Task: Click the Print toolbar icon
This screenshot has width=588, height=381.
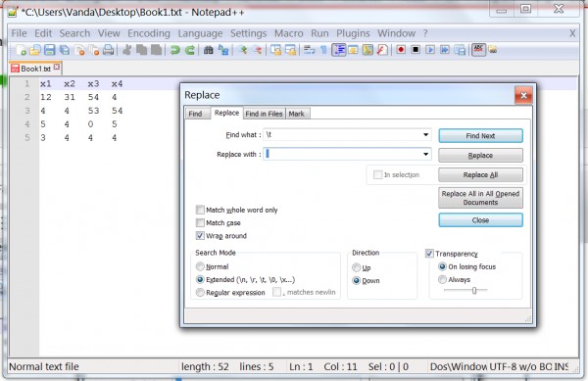Action: (x=109, y=50)
